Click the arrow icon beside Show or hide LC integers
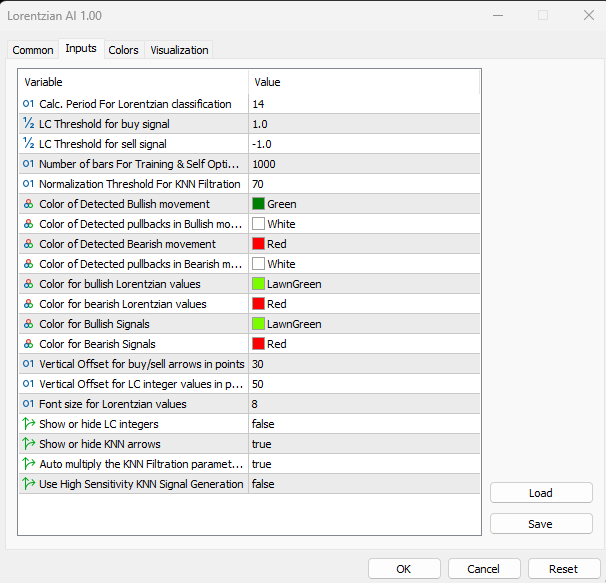 point(28,424)
